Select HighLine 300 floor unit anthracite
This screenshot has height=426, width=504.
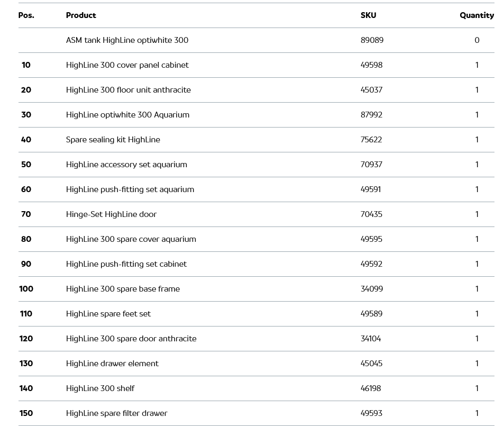coord(128,90)
